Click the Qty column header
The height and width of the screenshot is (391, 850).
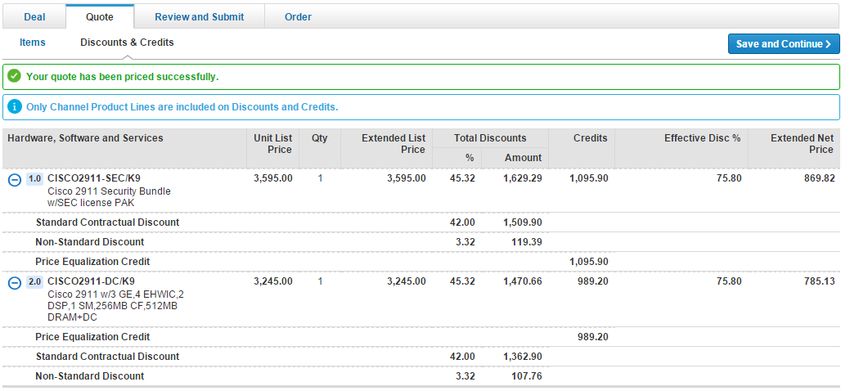319,138
